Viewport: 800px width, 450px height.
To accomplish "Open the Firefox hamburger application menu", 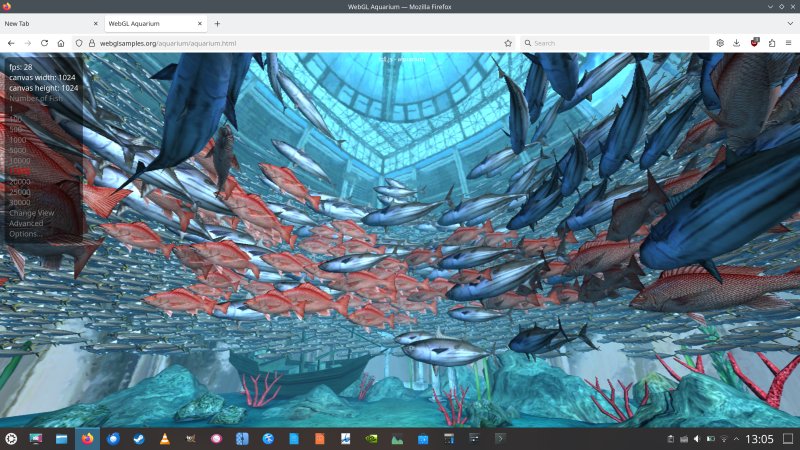I will click(788, 43).
